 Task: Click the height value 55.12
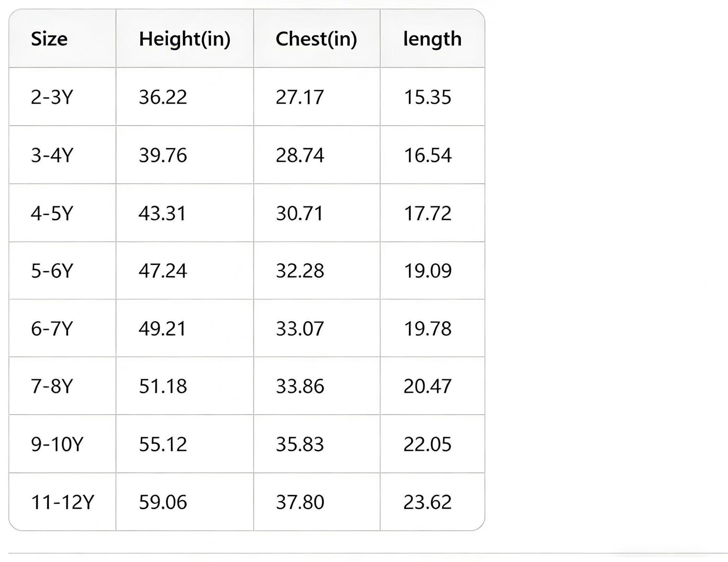point(163,444)
